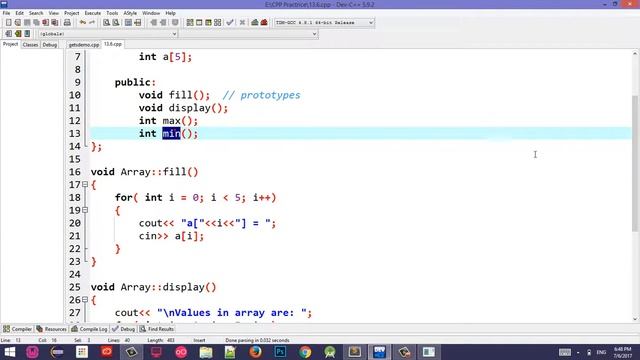Switch to the Debug sidebar tab
The width and height of the screenshot is (640, 360).
pyautogui.click(x=50, y=44)
